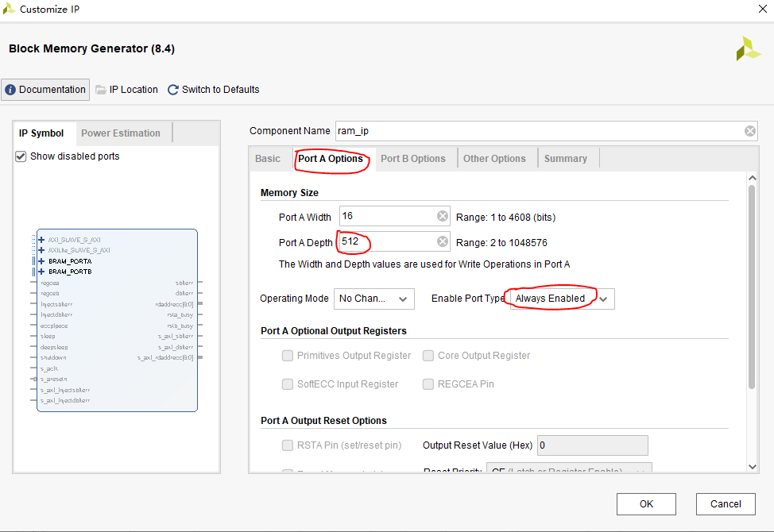Clear the Port A Width value
This screenshot has height=532, width=774.
click(443, 216)
